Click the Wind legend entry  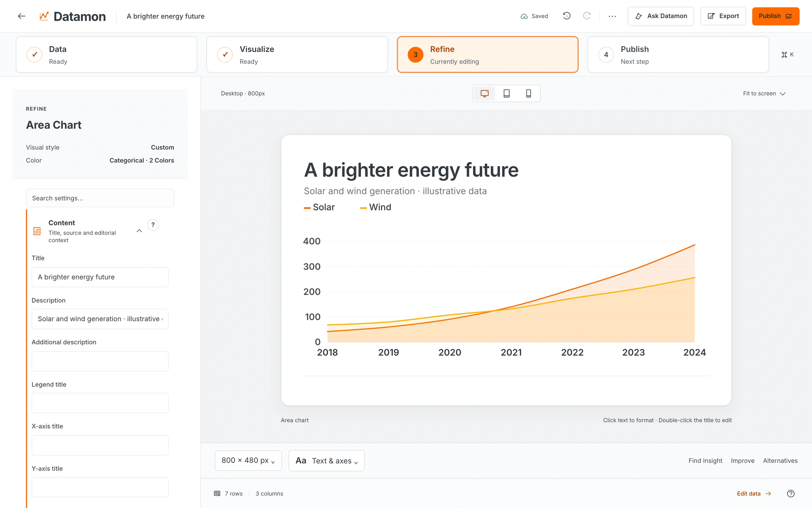(x=376, y=207)
